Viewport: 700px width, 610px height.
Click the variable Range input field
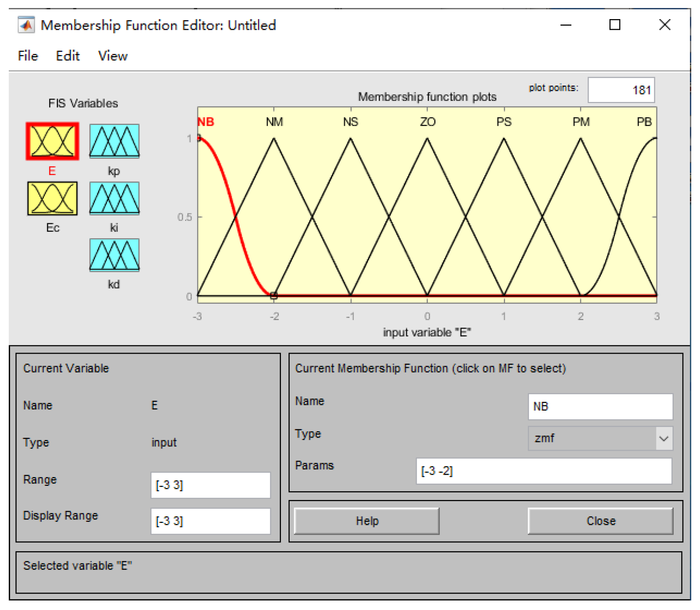(x=210, y=485)
